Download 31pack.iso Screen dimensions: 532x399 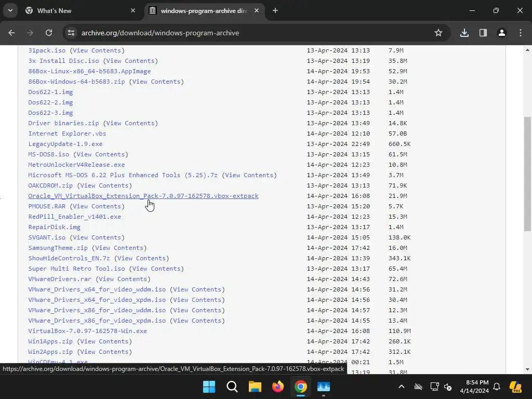tap(47, 50)
